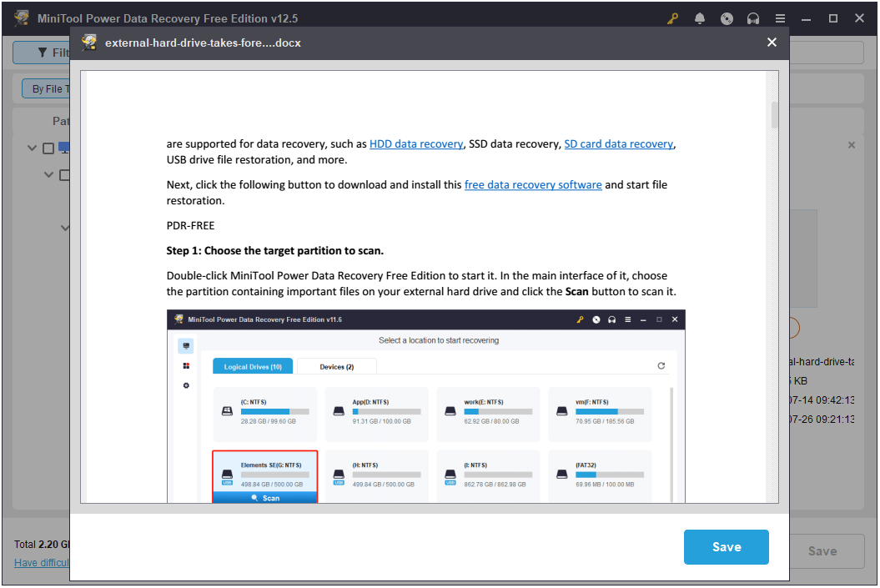Toggle the top partition checkbox in file tree
The width and height of the screenshot is (880, 588).
48,148
